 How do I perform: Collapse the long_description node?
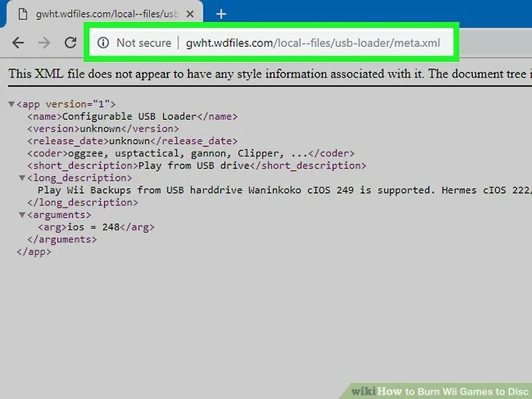[x=22, y=178]
